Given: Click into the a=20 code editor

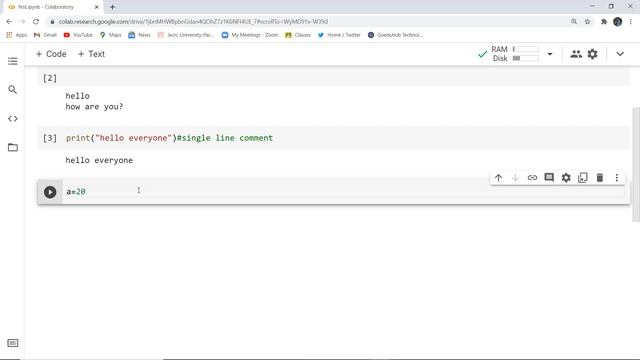Looking at the screenshot, I should [345, 191].
